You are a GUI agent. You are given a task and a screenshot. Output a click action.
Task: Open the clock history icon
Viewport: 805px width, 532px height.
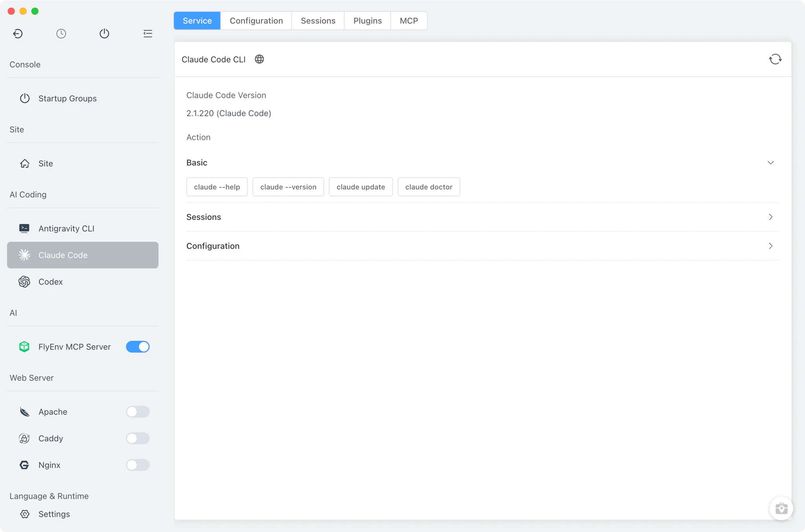click(x=61, y=33)
